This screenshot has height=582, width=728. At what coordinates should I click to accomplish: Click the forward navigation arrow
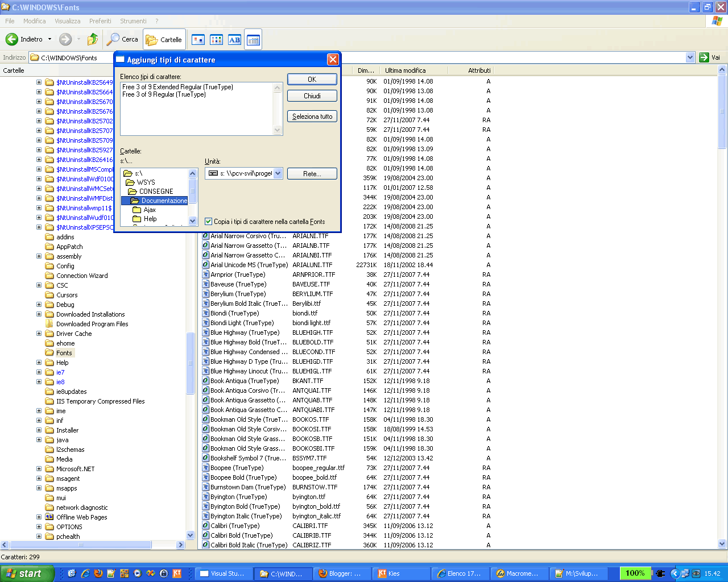click(65, 39)
